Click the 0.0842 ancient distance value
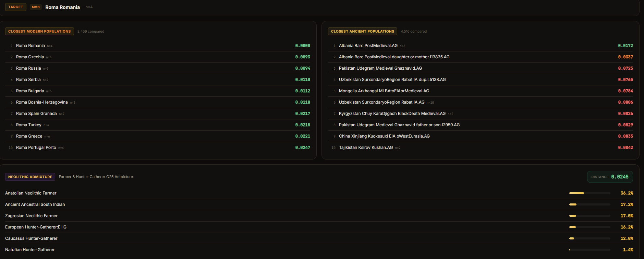The width and height of the screenshot is (644, 259). [x=625, y=148]
